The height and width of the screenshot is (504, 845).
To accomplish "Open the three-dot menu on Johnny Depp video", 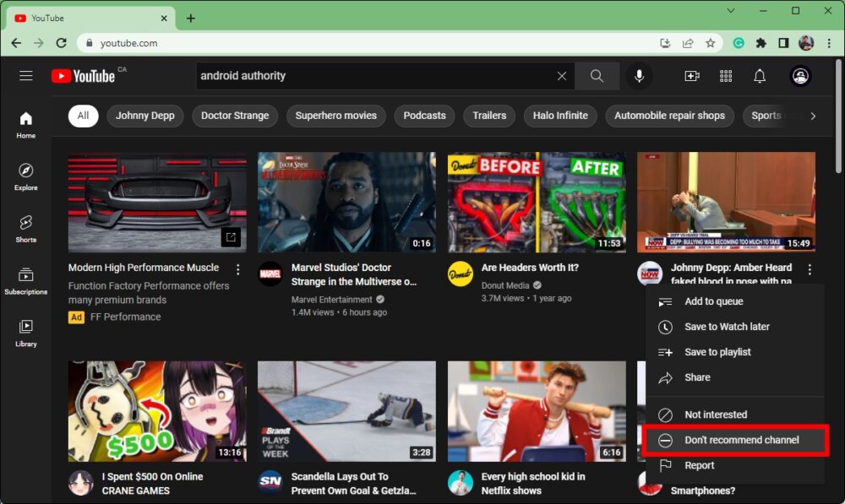I will pyautogui.click(x=810, y=268).
